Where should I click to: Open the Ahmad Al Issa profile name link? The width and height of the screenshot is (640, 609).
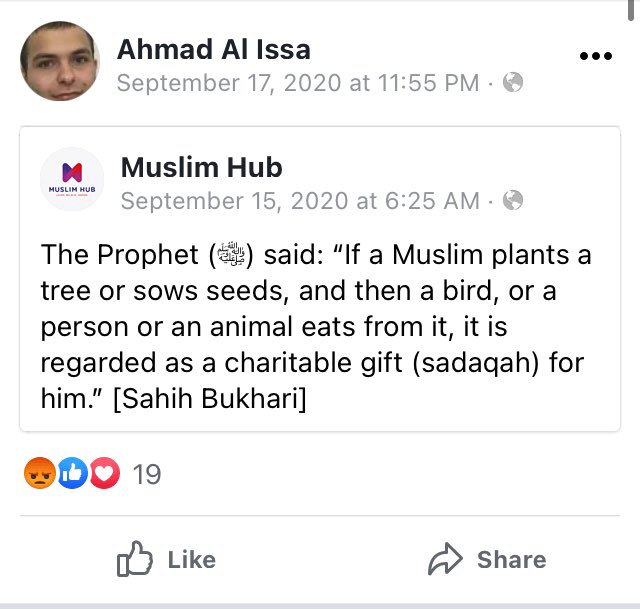[x=213, y=49]
